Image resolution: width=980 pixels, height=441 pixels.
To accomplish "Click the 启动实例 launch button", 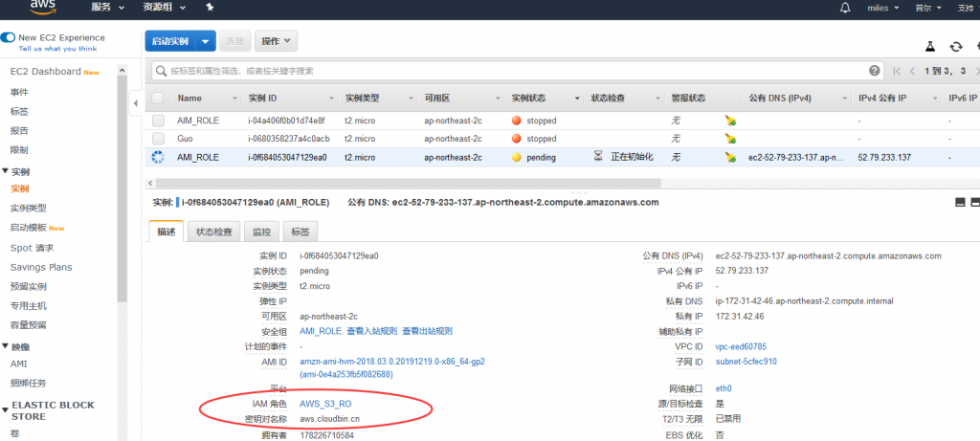I will pyautogui.click(x=170, y=41).
